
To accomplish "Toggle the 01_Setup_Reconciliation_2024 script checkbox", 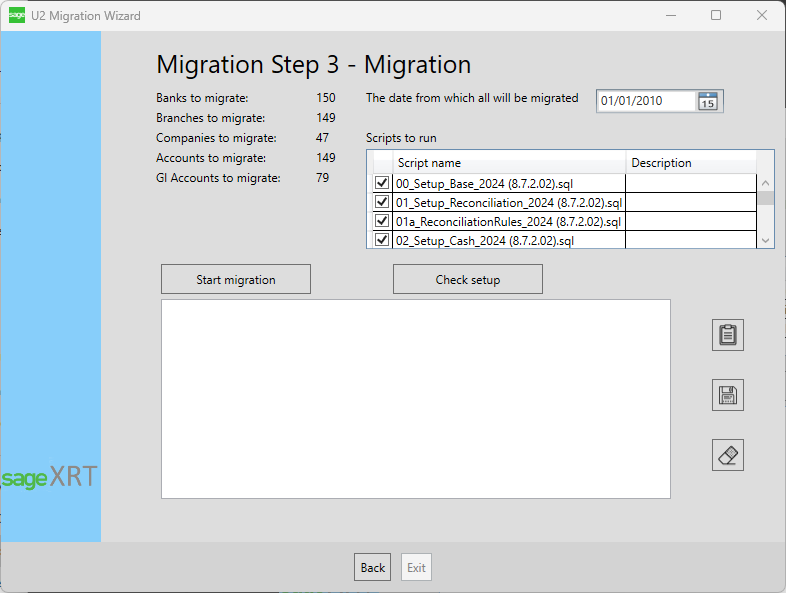I will tap(381, 202).
